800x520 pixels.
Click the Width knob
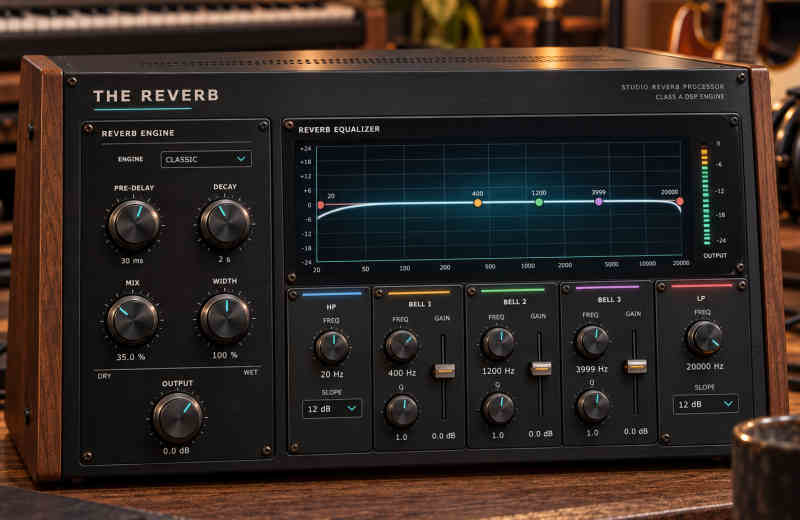pos(224,318)
